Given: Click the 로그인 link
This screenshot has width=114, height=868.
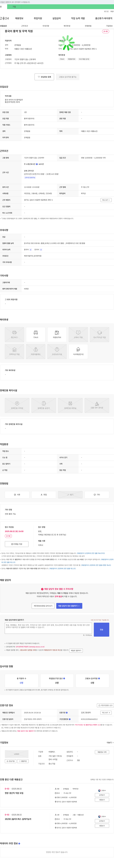Looking at the screenshot, I should pos(106,11).
